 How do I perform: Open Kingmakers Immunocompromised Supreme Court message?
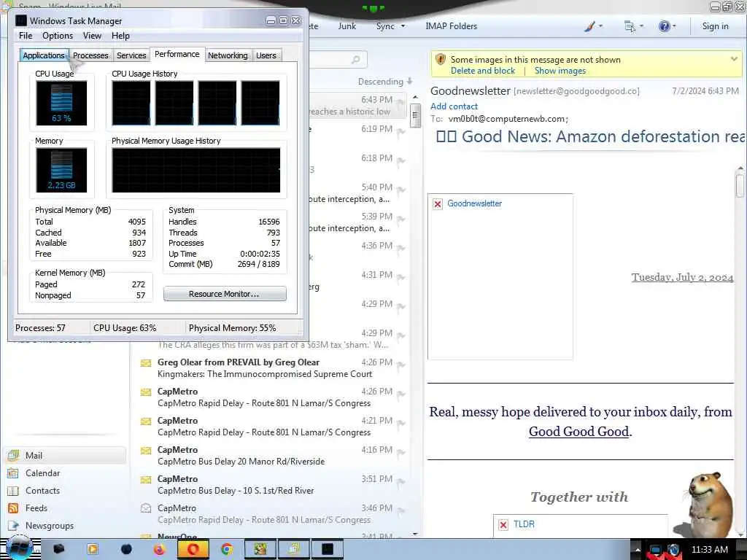coord(270,368)
